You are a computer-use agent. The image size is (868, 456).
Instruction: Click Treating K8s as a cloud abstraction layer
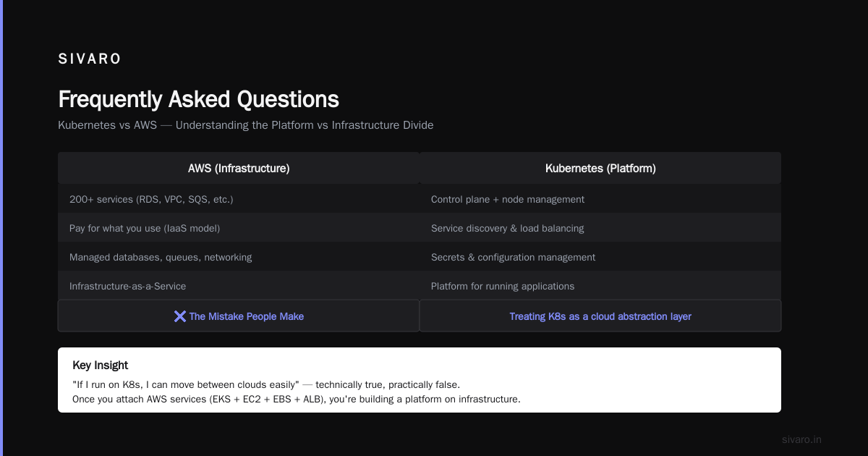click(600, 316)
